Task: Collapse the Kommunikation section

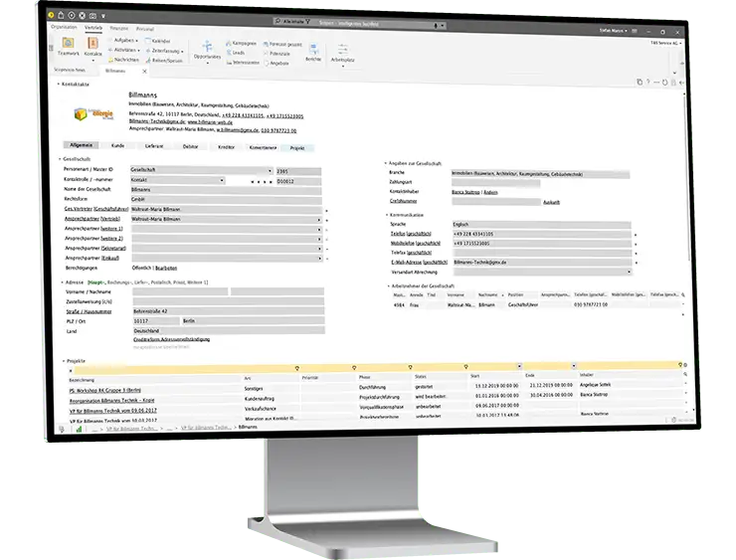Action: [387, 215]
